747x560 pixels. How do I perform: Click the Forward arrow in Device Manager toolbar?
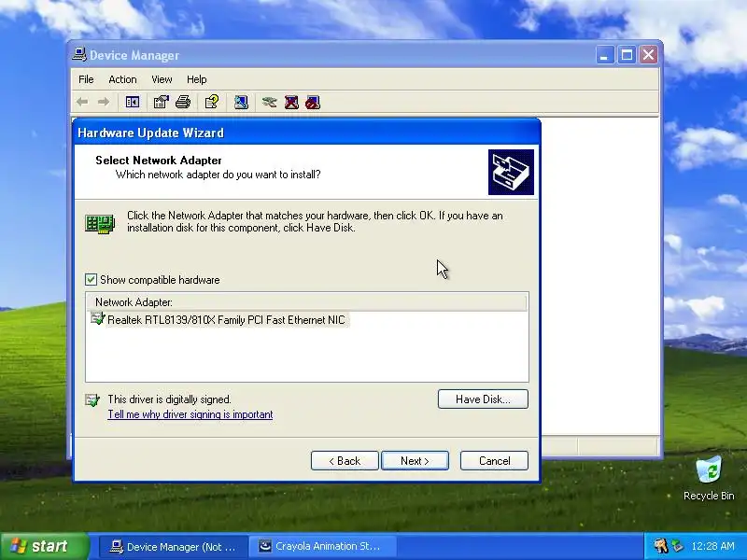coord(104,102)
